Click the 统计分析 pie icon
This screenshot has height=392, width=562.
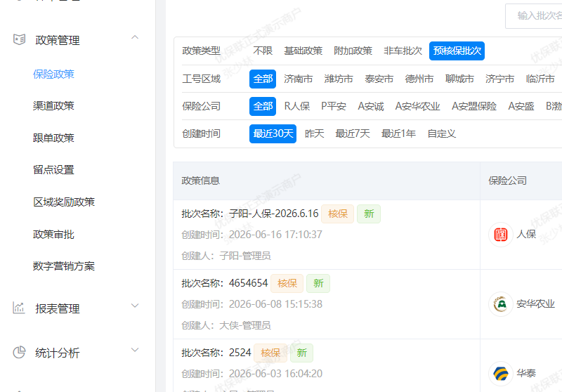point(19,352)
